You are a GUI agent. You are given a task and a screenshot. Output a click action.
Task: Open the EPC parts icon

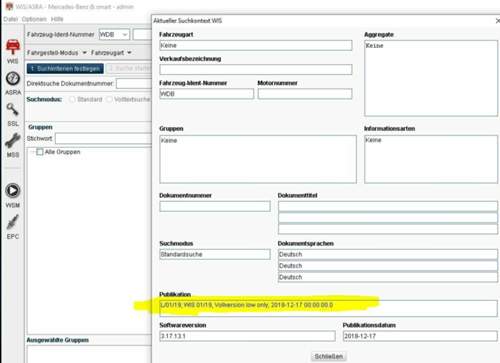pos(13,222)
